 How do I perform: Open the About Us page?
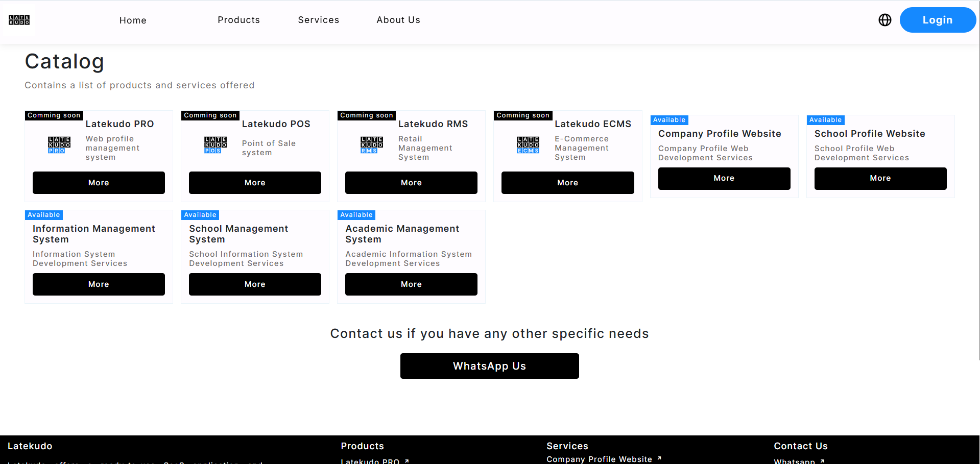(398, 20)
